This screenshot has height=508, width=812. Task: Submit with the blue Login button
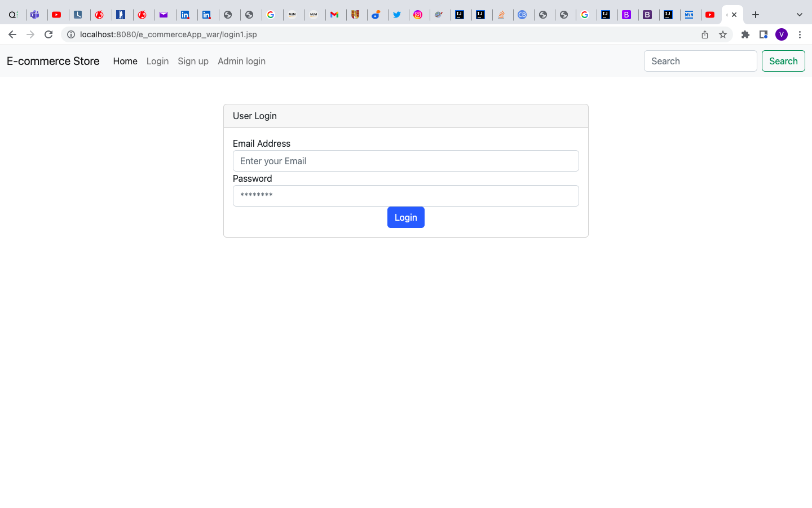click(x=406, y=217)
